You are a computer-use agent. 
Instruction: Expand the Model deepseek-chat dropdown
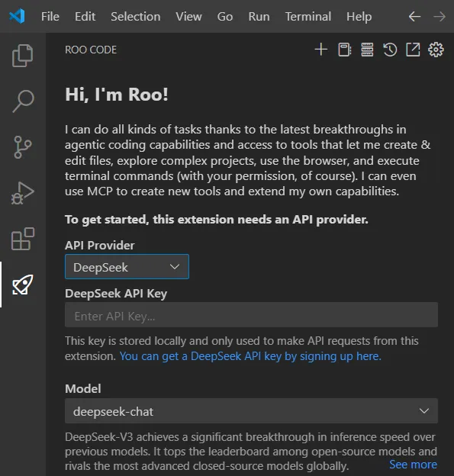pyautogui.click(x=251, y=411)
